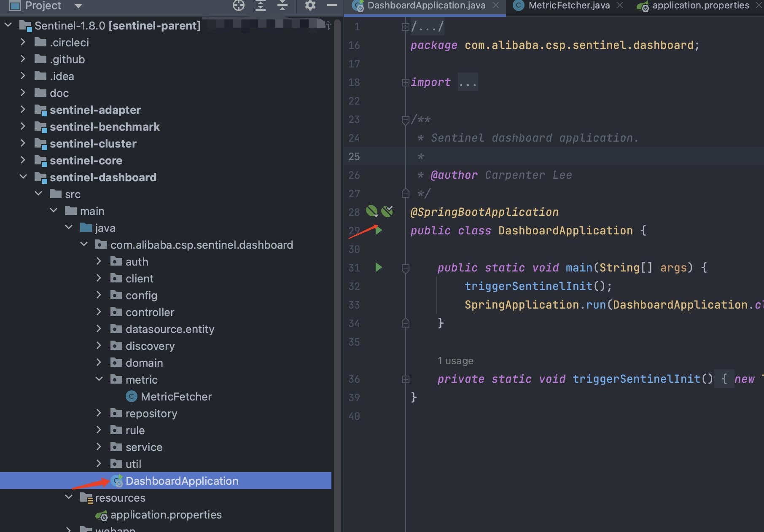
Task: Open Project panel settings gear
Action: coord(310,5)
